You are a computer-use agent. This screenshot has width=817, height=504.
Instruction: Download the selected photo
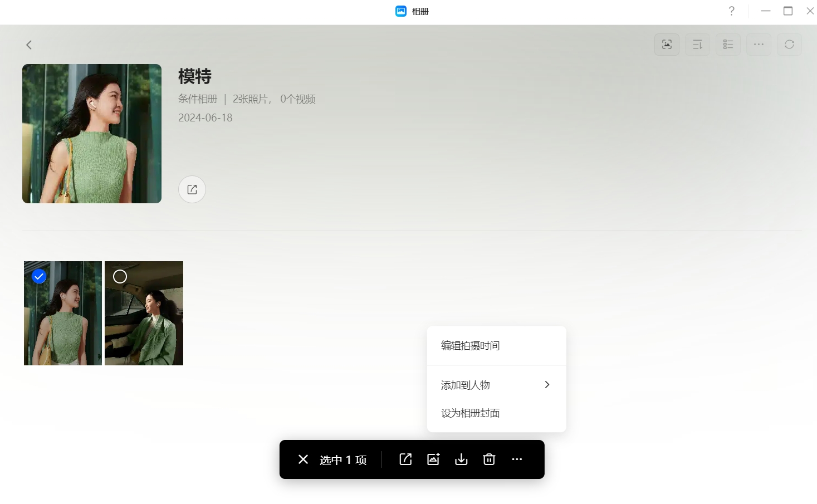pos(461,459)
